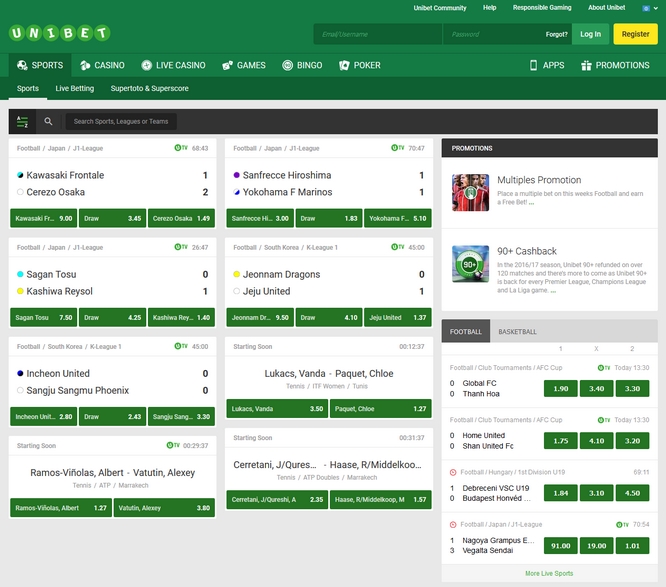
Task: Click the live clock icon for Nagoya Grampus row
Action: (x=453, y=525)
